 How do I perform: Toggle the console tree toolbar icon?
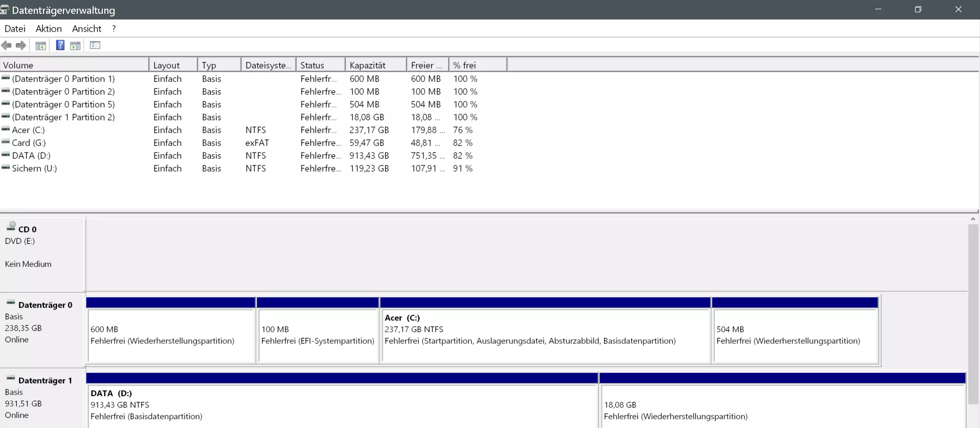tap(41, 46)
